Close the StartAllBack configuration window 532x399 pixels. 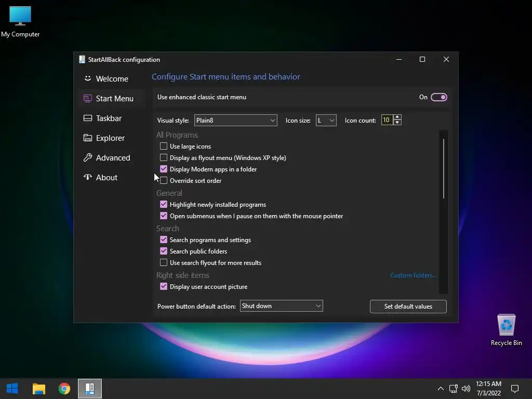click(x=446, y=59)
